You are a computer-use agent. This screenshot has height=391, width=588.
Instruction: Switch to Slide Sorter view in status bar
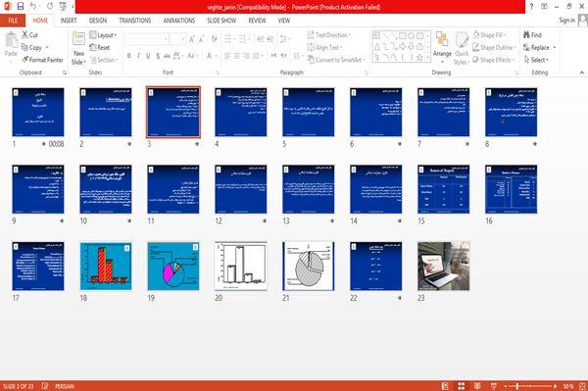pos(462,386)
